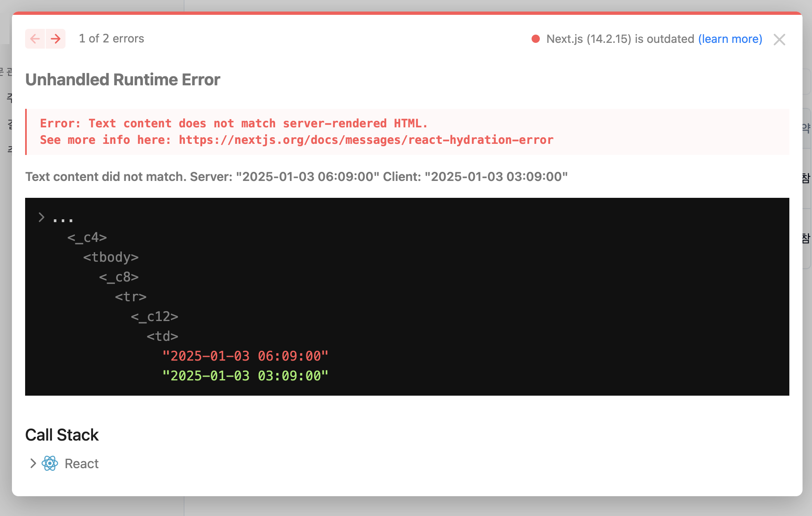This screenshot has width=812, height=516.
Task: Go to the previous error arrow
Action: [x=35, y=39]
